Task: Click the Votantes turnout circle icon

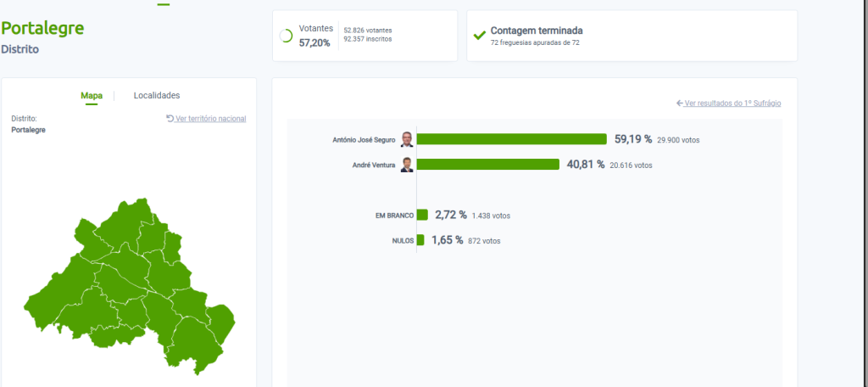Action: (286, 36)
